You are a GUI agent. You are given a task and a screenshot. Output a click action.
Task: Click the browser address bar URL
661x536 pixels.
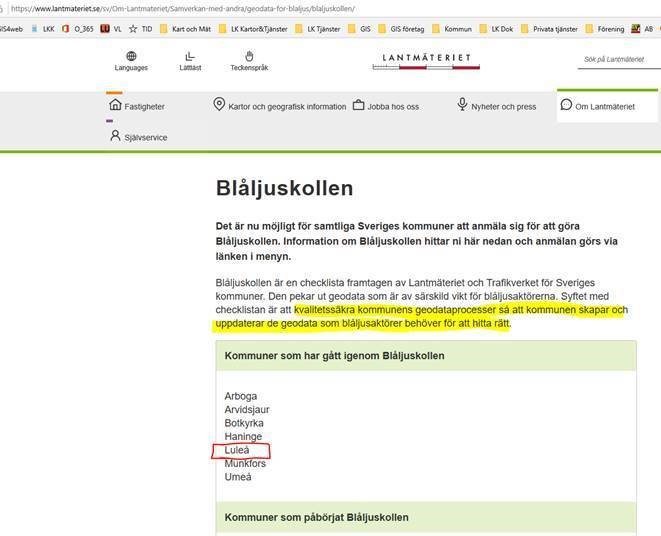[183, 8]
